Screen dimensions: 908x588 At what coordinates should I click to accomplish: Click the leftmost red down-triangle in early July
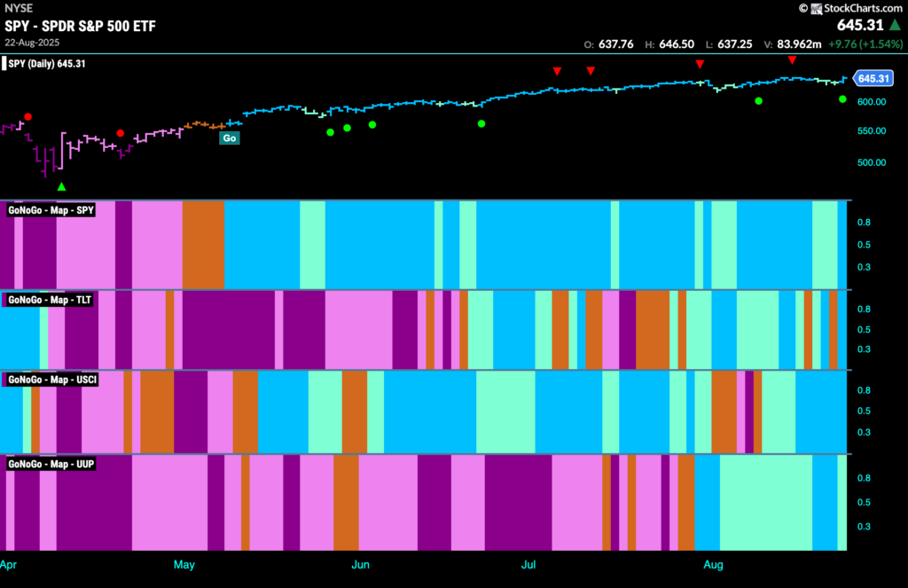[557, 71]
